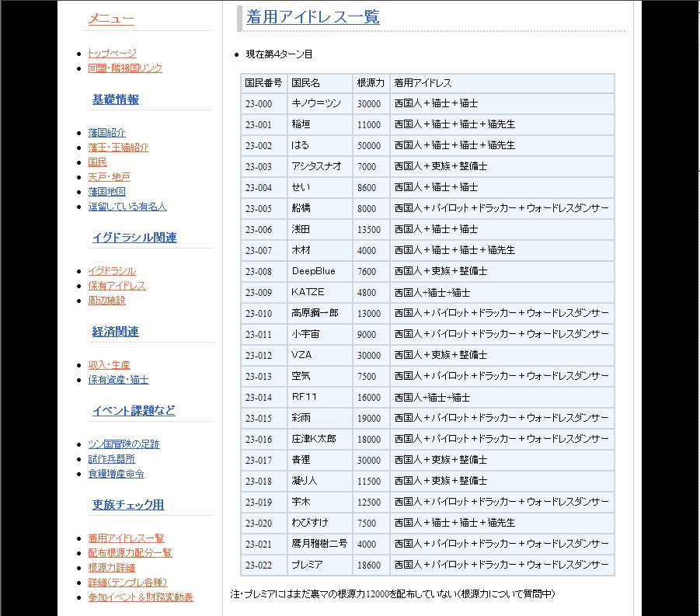Image resolution: width=700 pixels, height=616 pixels.
Task: Click the 食糧増産命令 link
Action: click(x=116, y=474)
